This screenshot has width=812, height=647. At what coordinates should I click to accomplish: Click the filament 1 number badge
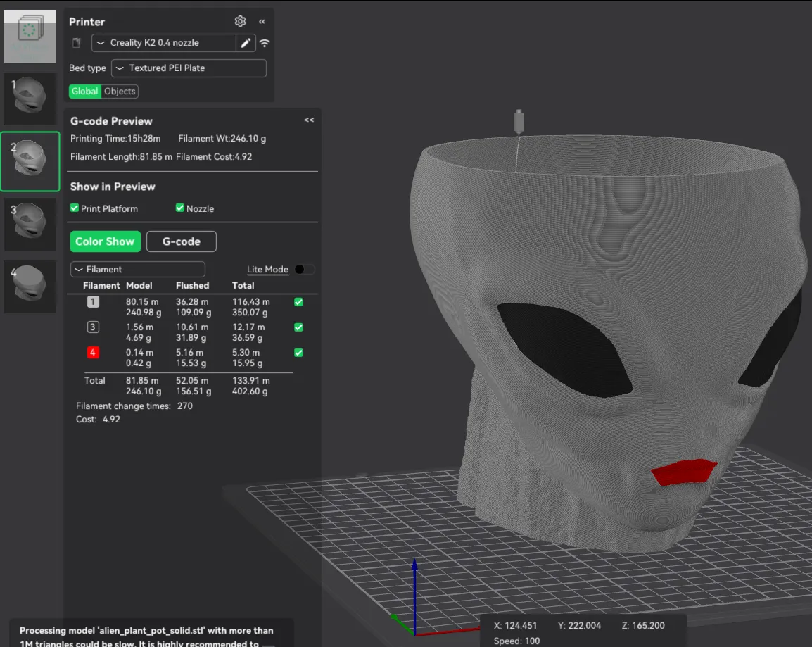(x=93, y=301)
